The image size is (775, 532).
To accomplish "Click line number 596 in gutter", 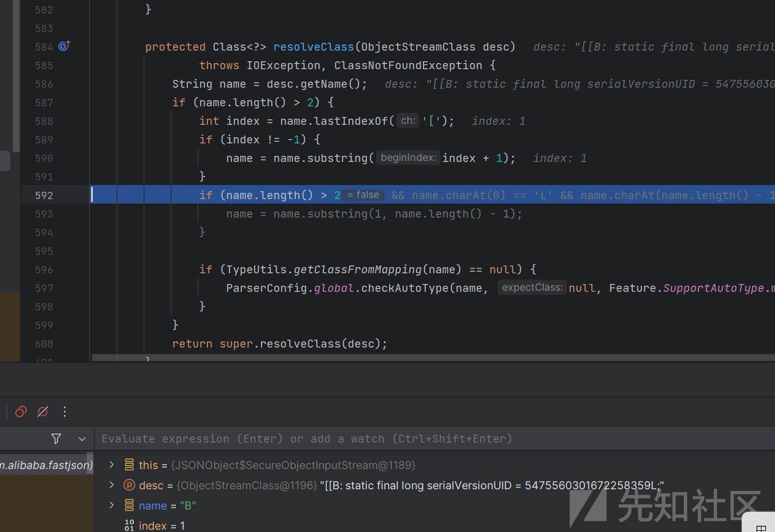I will pos(44,269).
